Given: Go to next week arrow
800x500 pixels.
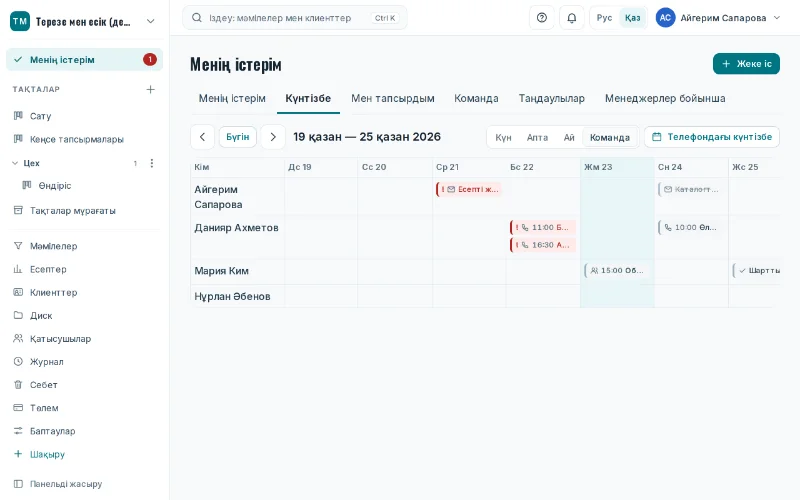Looking at the screenshot, I should coord(273,137).
